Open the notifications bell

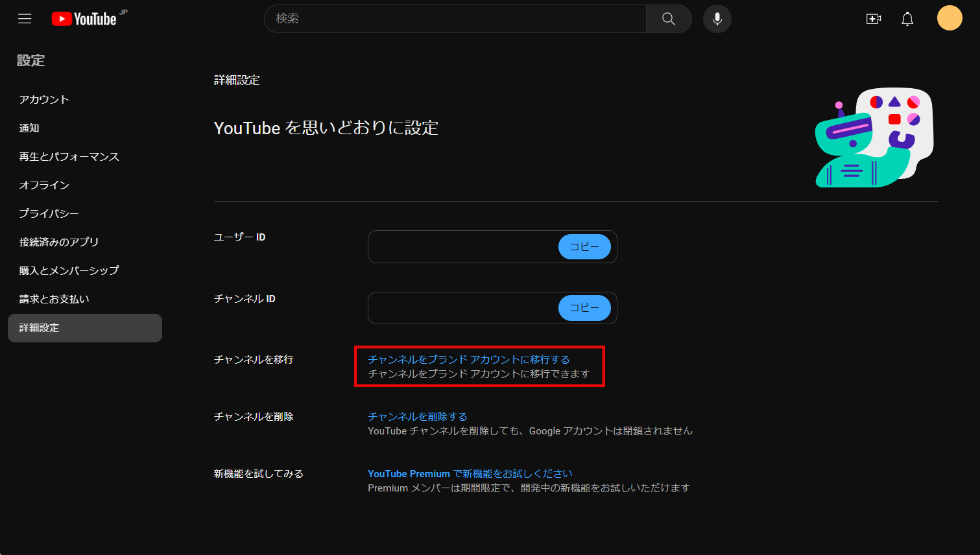907,18
